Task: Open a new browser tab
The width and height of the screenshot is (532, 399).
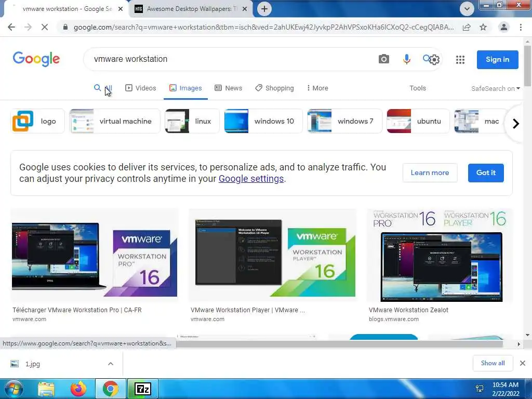Action: click(x=264, y=9)
